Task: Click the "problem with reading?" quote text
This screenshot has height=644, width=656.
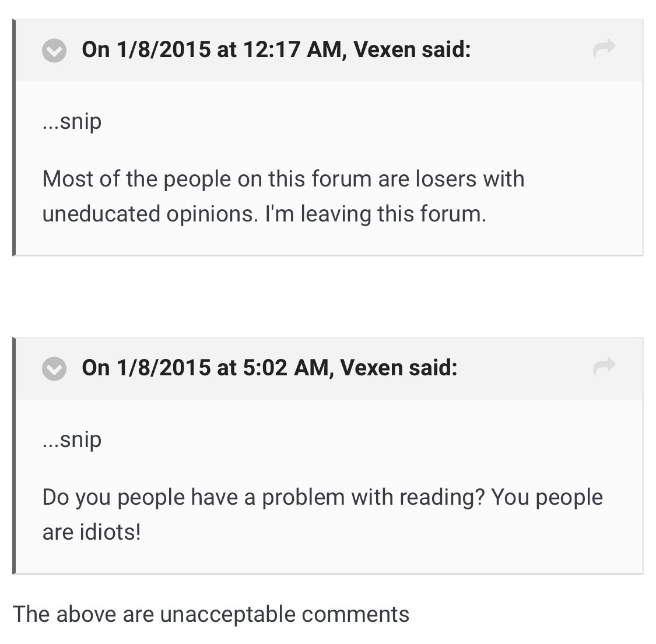Action: coord(372,497)
